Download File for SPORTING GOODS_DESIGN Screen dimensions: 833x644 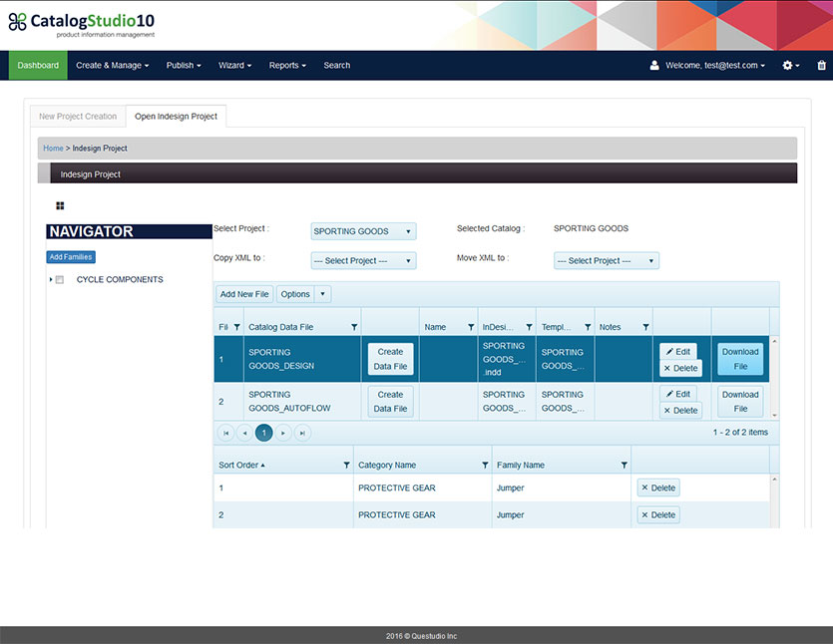click(740, 359)
